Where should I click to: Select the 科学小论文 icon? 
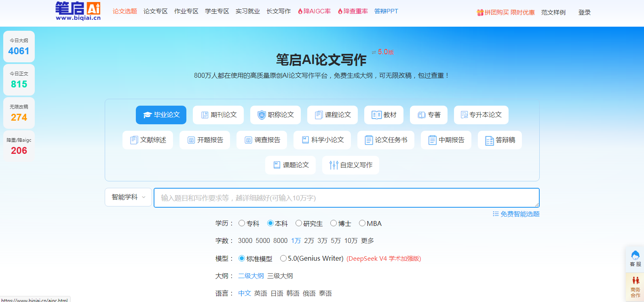coord(306,140)
